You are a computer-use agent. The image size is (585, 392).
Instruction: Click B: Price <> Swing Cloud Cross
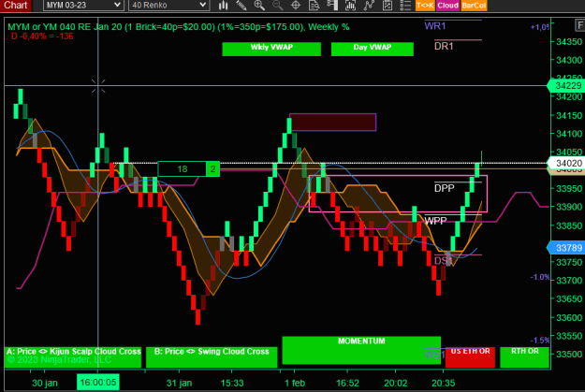pyautogui.click(x=212, y=357)
